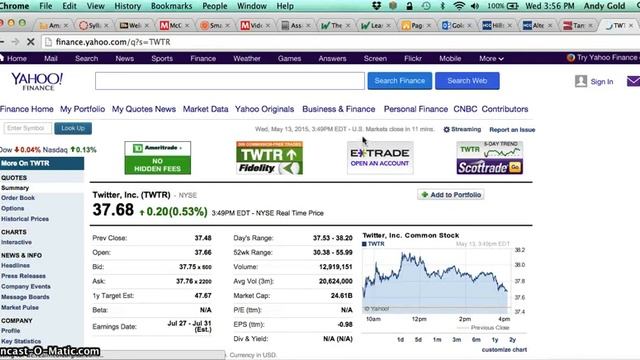Switch to the Tan browser tab
Screen dimensions: 640x360
pyautogui.click(x=578, y=25)
